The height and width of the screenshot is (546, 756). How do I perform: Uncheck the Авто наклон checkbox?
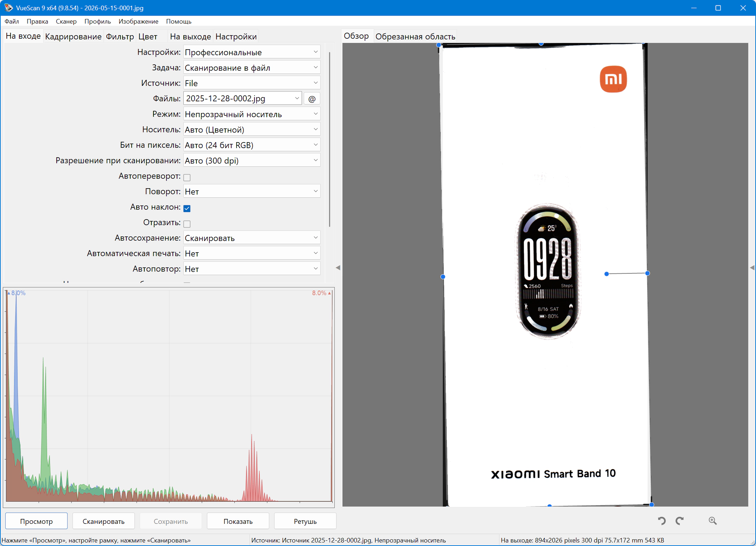[x=187, y=208]
